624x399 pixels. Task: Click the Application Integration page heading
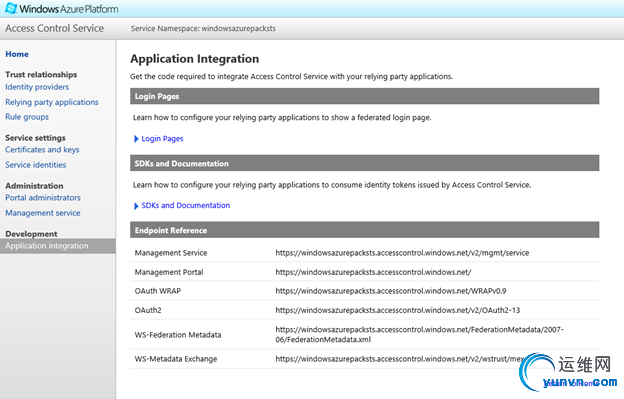195,59
